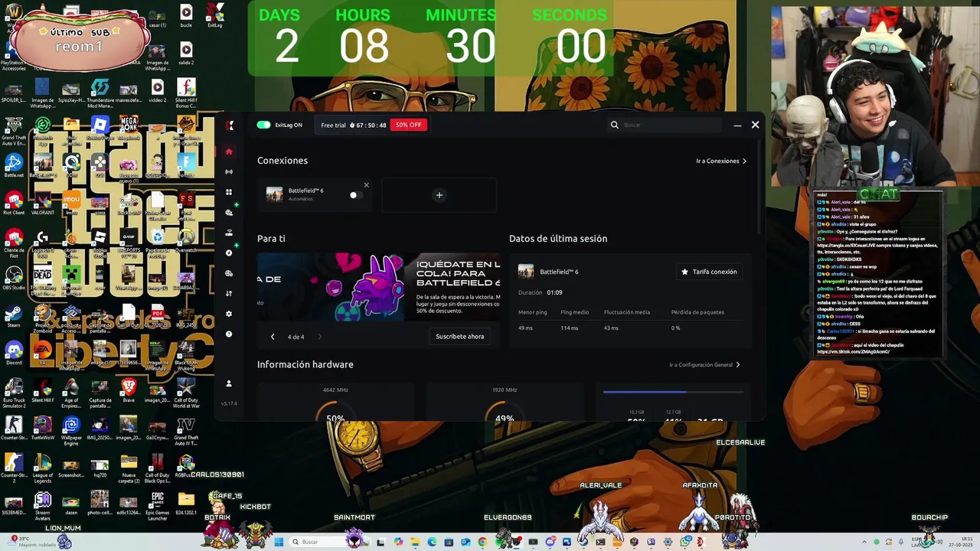Open the router icon in ExitLag sidebar
Image resolution: width=980 pixels, height=551 pixels.
click(228, 233)
